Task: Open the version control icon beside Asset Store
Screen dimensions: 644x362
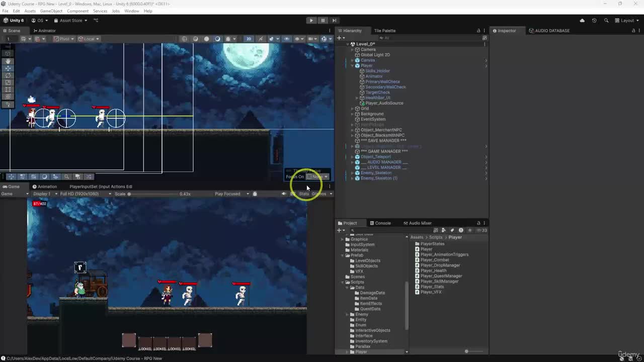Action: click(x=96, y=21)
